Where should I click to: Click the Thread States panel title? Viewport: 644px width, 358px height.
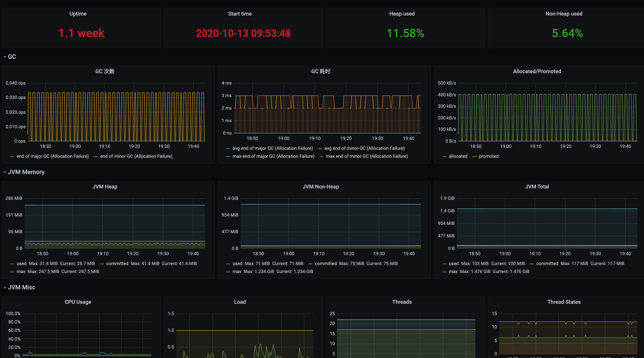point(564,302)
